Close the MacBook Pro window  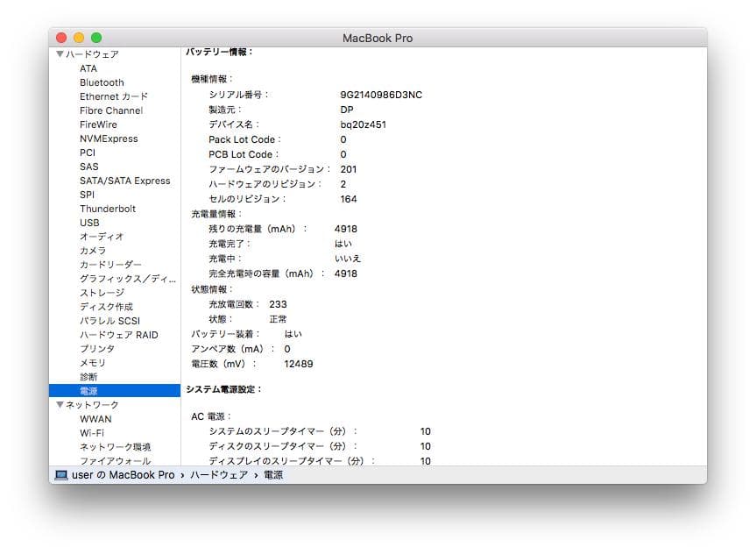click(61, 38)
